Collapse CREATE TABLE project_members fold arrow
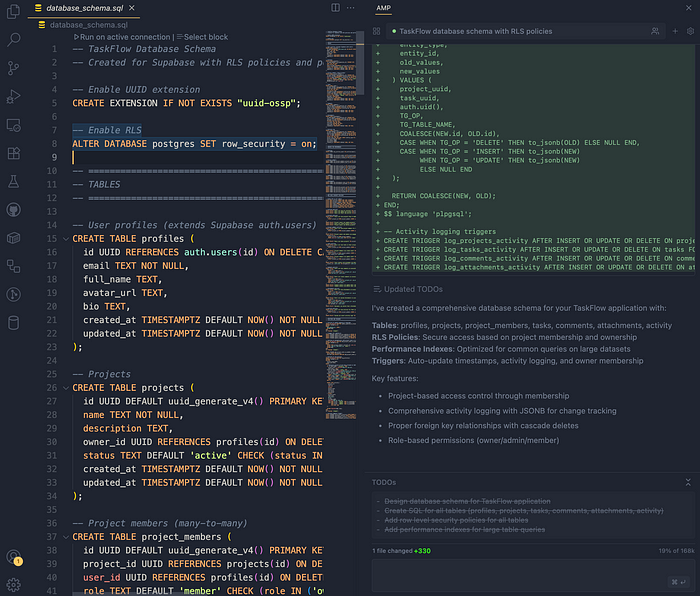 [66, 537]
